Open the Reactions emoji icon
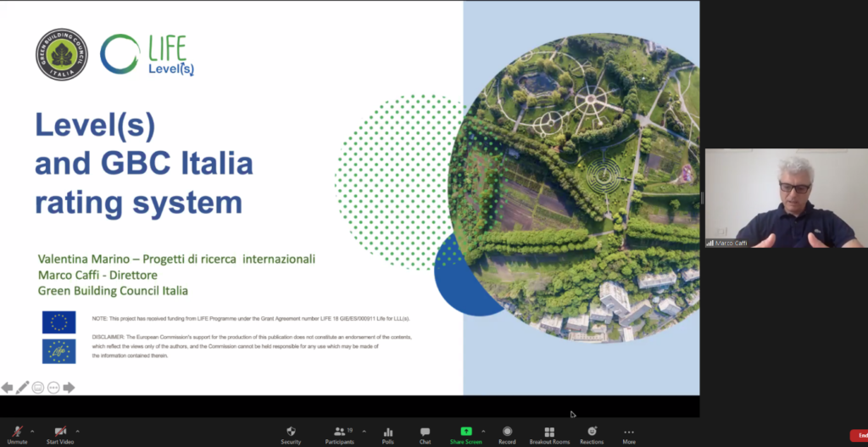 (592, 431)
